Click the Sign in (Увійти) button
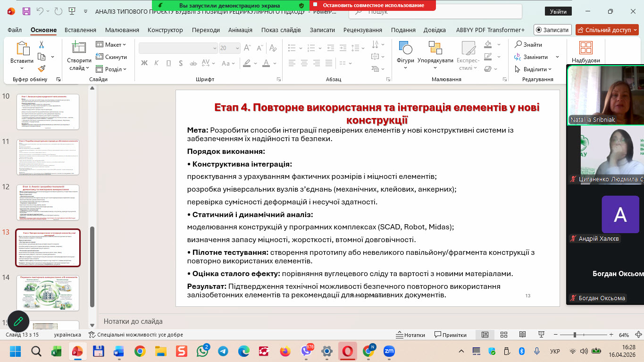 click(558, 11)
